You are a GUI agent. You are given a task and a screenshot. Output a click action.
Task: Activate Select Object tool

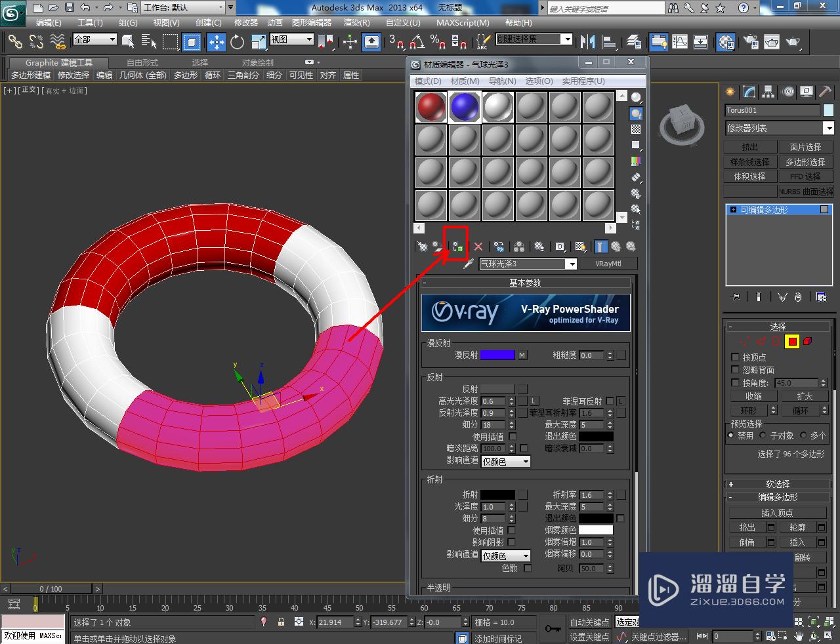pyautogui.click(x=128, y=42)
